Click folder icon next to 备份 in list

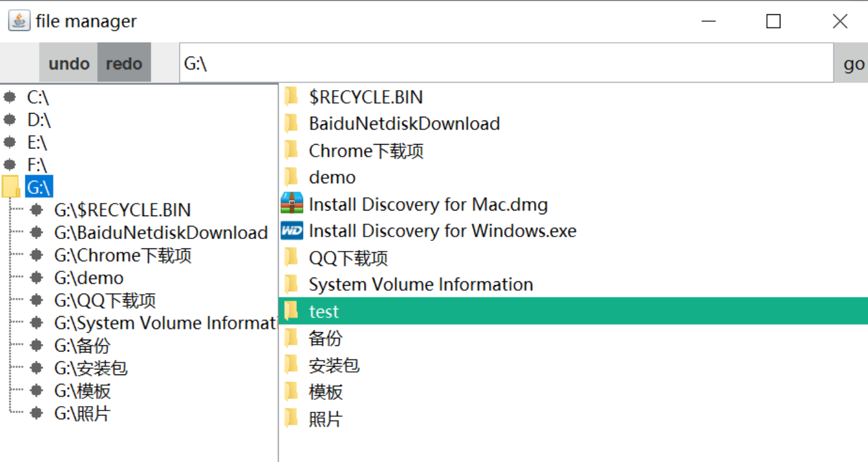(x=291, y=338)
